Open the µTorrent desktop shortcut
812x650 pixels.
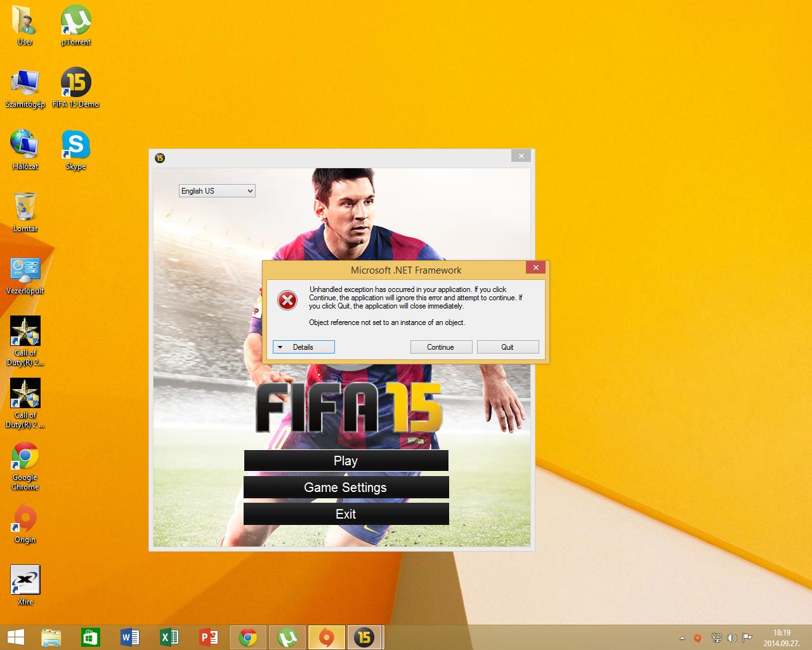[75, 25]
